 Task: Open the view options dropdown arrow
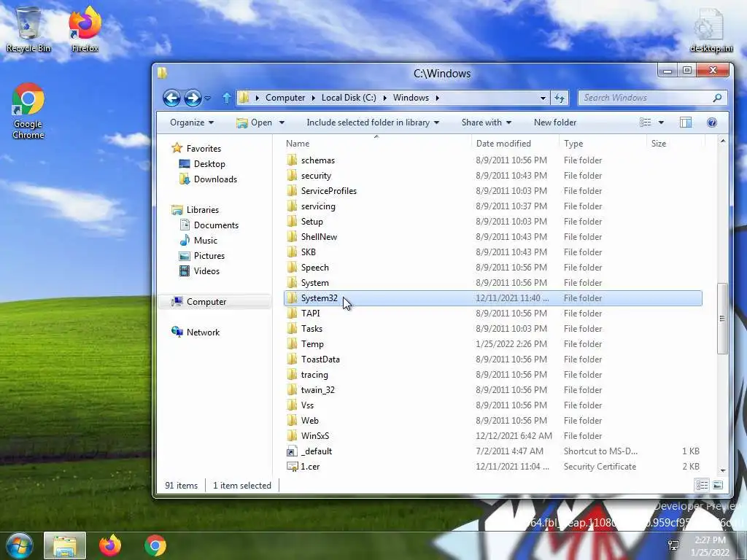pyautogui.click(x=661, y=122)
